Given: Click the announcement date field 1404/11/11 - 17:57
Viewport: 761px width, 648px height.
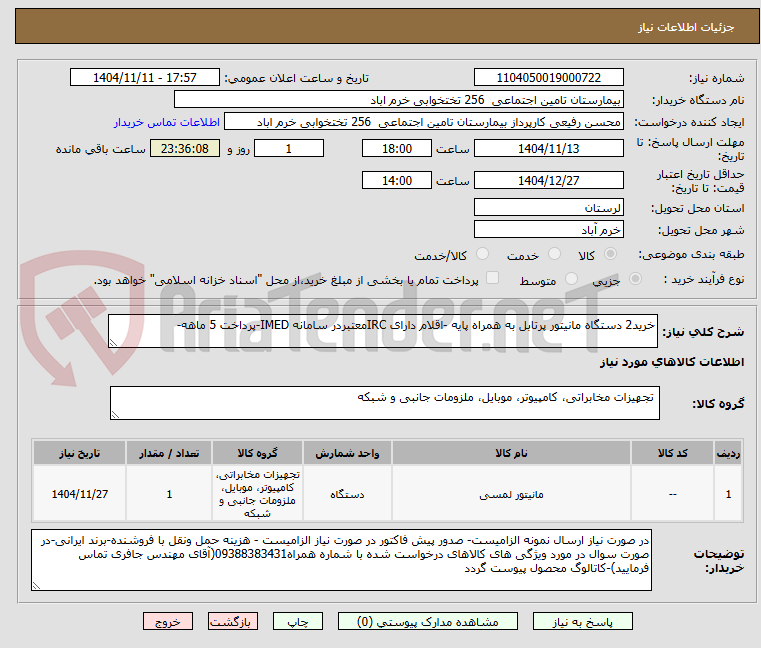Looking at the screenshot, I should pyautogui.click(x=145, y=77).
